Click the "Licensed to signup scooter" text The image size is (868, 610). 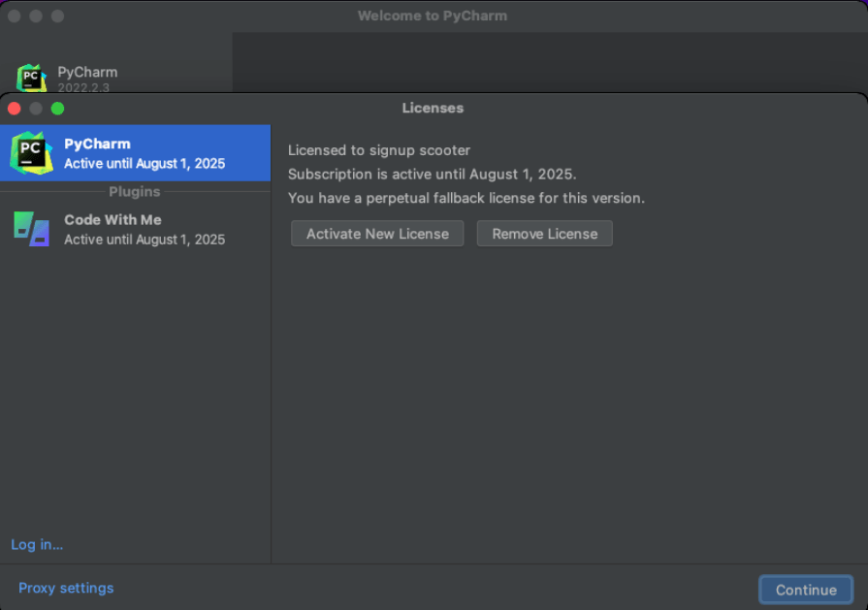click(x=379, y=150)
